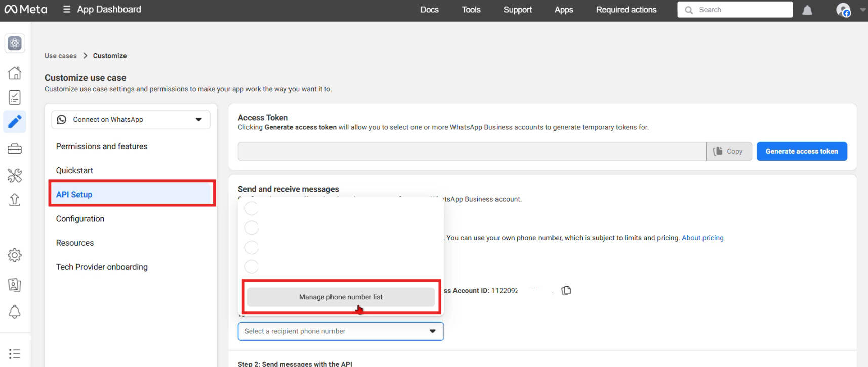This screenshot has width=868, height=367.
Task: Open the notifications bell in top bar
Action: click(x=807, y=10)
